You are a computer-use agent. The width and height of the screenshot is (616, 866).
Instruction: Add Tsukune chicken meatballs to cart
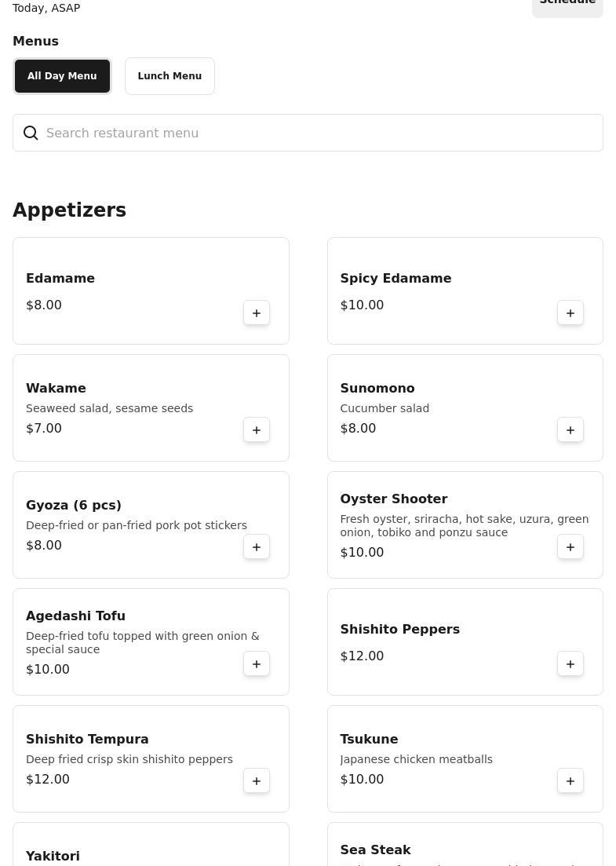click(x=570, y=781)
